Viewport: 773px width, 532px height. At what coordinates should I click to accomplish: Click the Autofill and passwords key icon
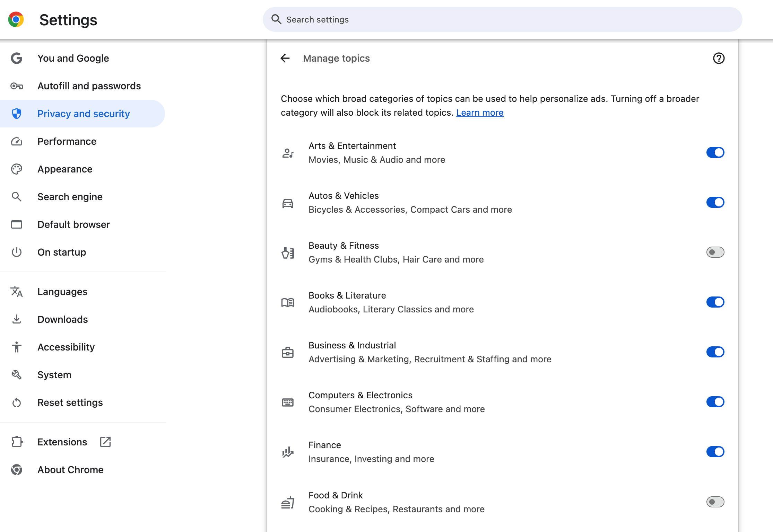17,86
